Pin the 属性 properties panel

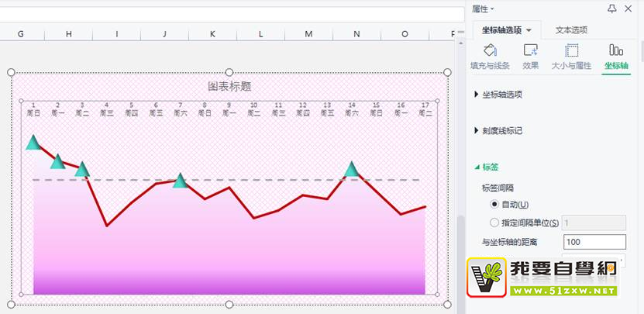click(x=612, y=9)
